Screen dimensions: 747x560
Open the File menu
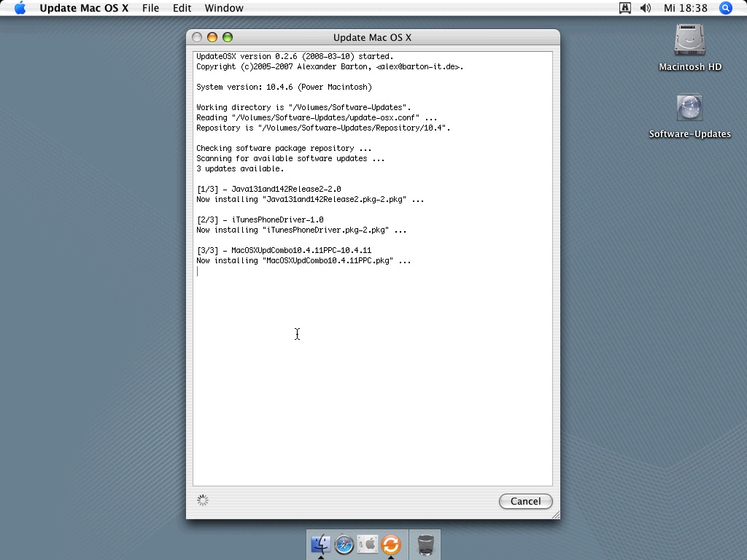150,8
